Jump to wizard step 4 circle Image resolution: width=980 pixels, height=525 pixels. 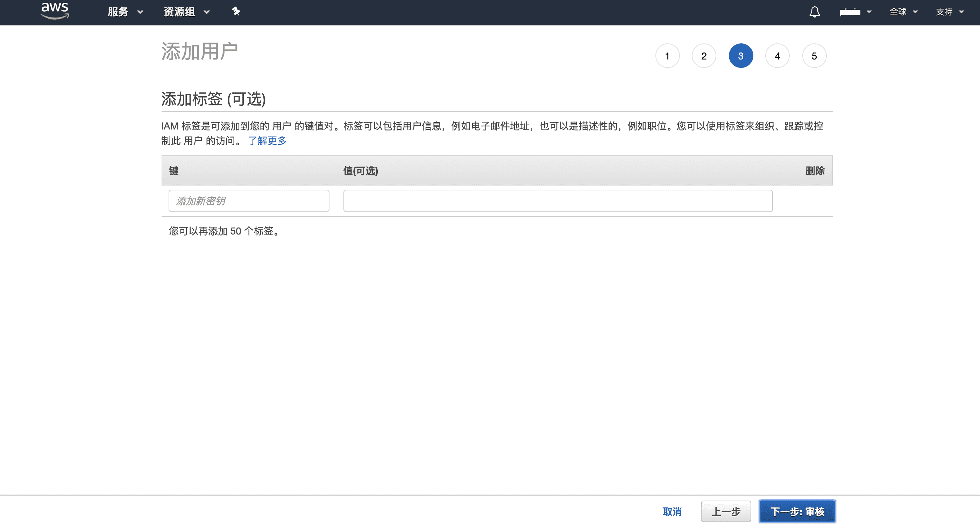[x=777, y=56]
